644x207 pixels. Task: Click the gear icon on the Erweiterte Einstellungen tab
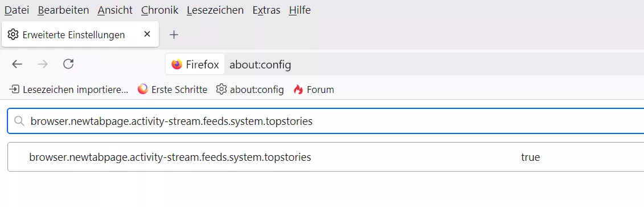13,35
